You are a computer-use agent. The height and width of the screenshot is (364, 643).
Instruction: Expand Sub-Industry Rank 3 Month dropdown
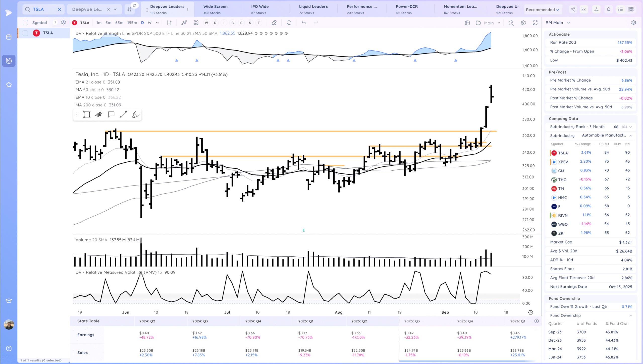point(630,127)
